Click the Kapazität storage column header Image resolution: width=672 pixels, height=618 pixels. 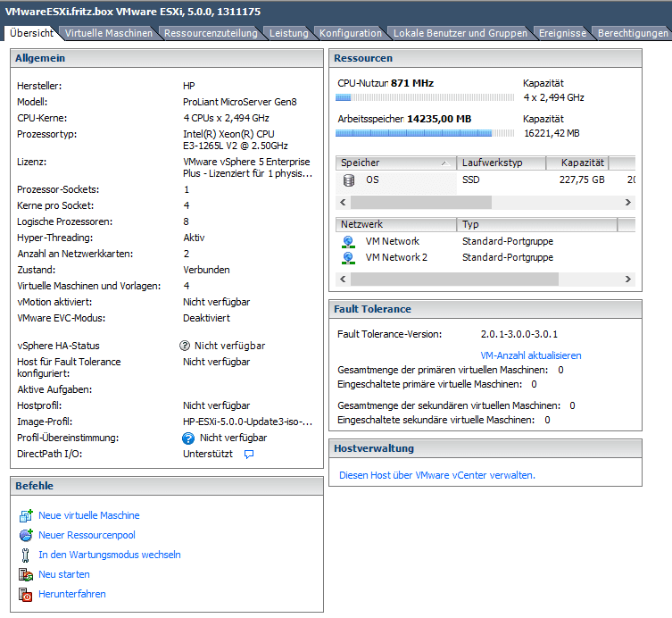577,163
